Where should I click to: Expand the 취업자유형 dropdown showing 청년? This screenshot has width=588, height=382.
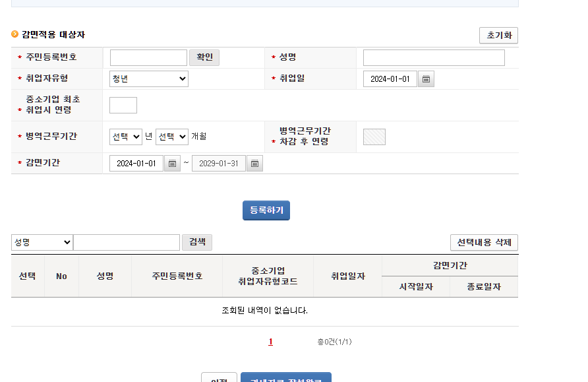pyautogui.click(x=149, y=79)
